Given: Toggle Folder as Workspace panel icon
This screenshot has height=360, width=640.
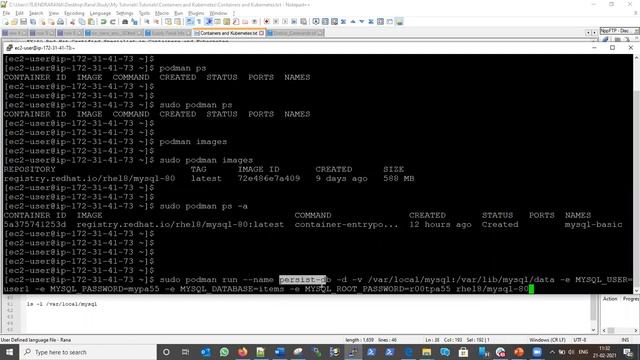Looking at the screenshot, I should pos(245,22).
